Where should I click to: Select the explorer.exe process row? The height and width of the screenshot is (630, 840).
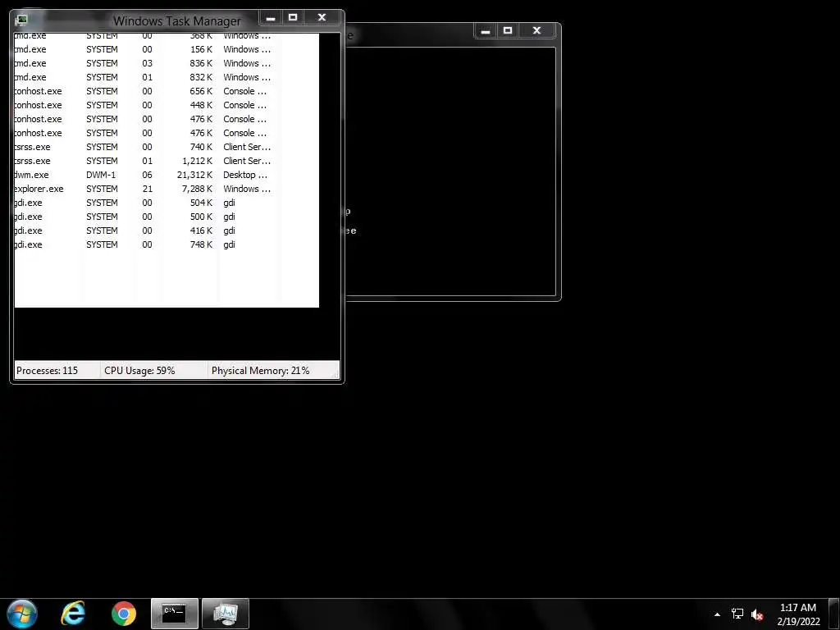click(167, 189)
